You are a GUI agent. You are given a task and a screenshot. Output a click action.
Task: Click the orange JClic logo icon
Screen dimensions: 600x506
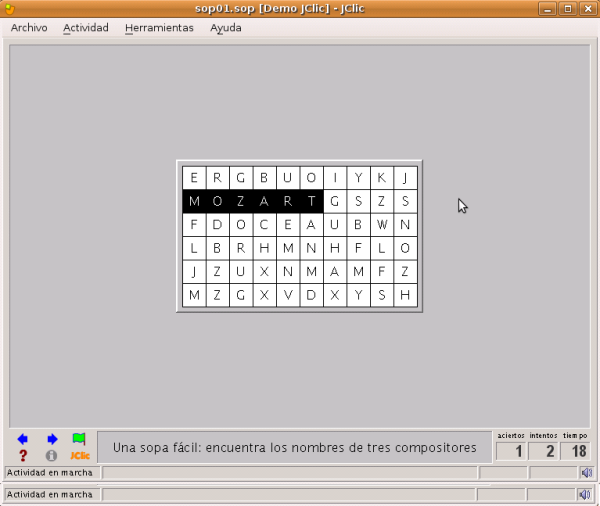pyautogui.click(x=80, y=455)
